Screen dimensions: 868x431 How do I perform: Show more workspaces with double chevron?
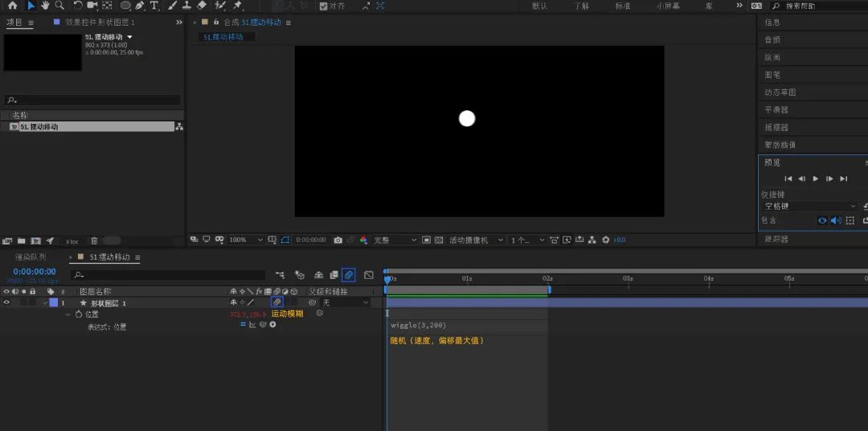(739, 6)
